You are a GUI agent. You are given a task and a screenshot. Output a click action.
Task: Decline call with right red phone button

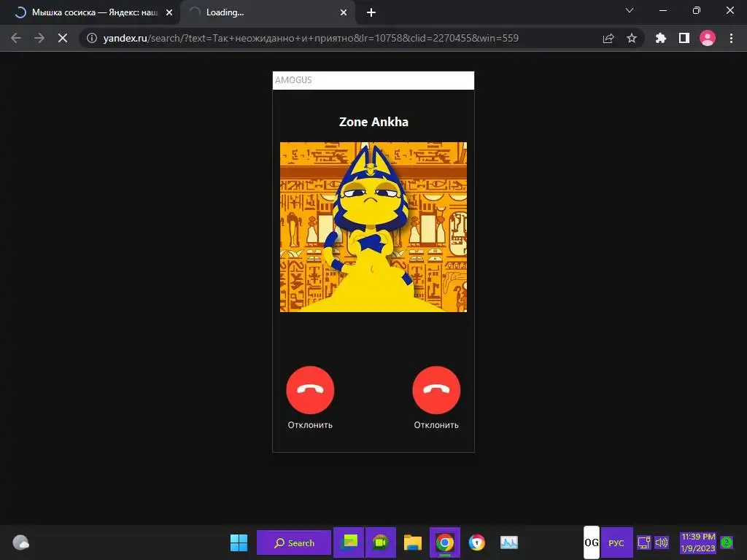(x=436, y=390)
